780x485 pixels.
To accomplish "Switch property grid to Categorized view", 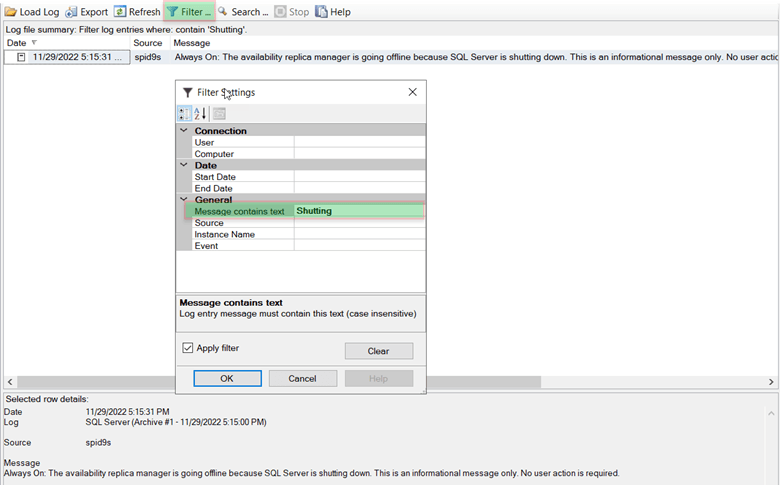I will click(x=184, y=113).
